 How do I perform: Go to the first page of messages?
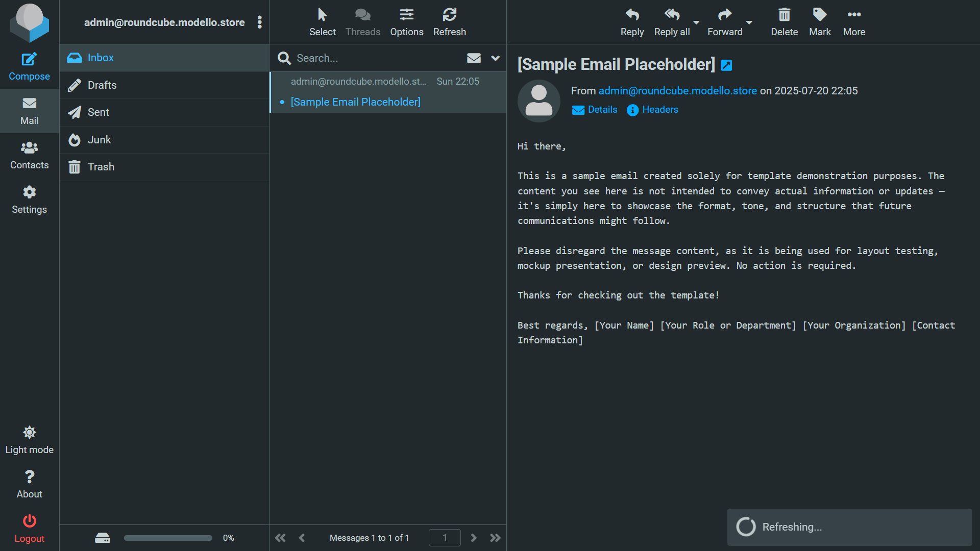[280, 538]
